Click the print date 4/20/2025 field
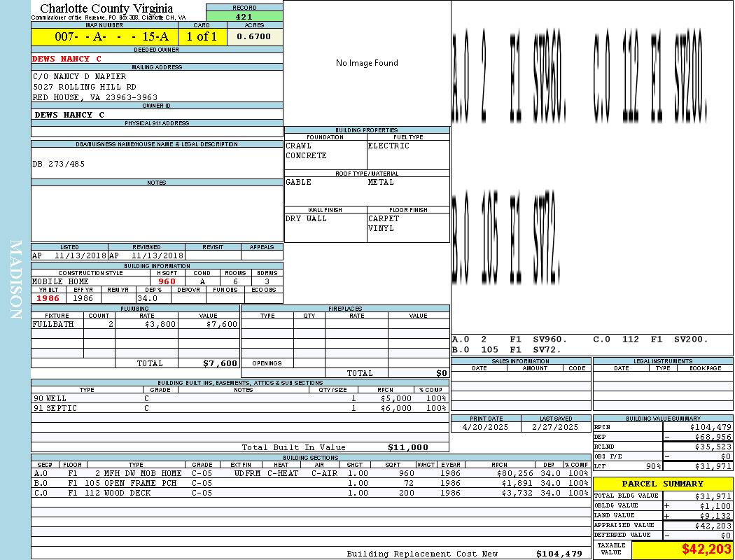Viewport: 735px width, 560px height. click(x=486, y=426)
